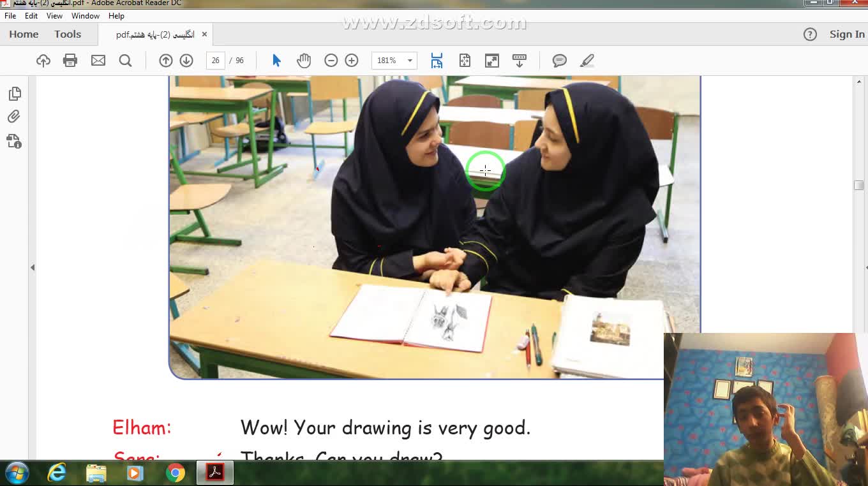Send file by email envelope icon

[x=98, y=61]
